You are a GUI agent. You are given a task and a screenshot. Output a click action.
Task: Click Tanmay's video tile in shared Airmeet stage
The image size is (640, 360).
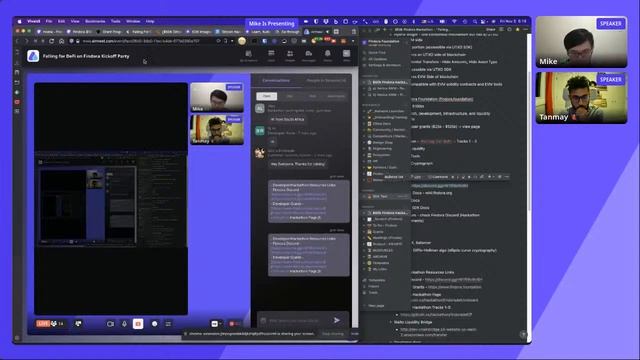pos(217,129)
